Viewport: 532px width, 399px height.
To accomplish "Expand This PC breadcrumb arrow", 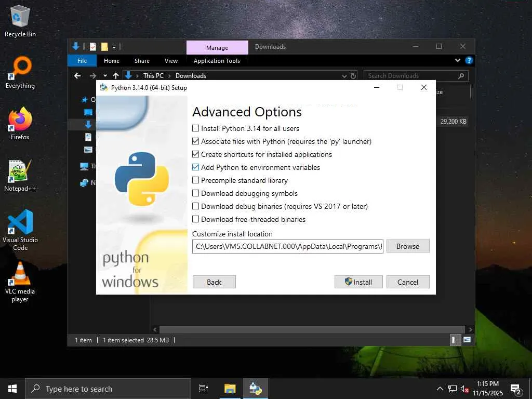I will pyautogui.click(x=170, y=76).
